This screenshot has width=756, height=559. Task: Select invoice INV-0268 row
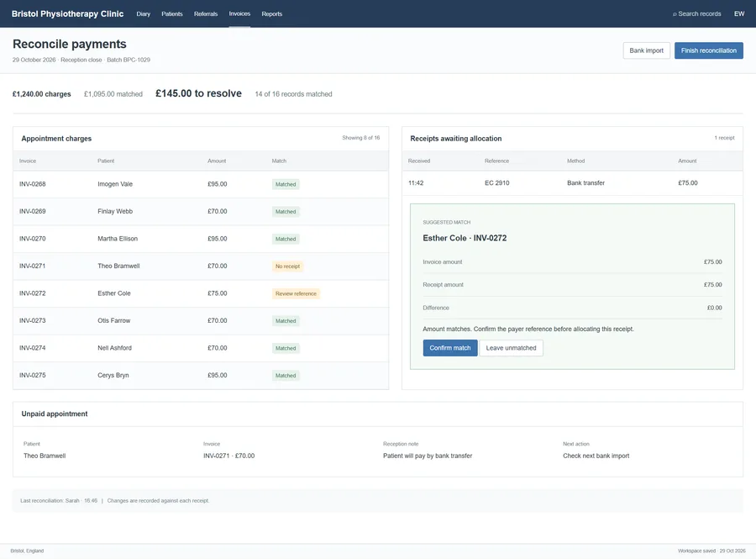[201, 184]
